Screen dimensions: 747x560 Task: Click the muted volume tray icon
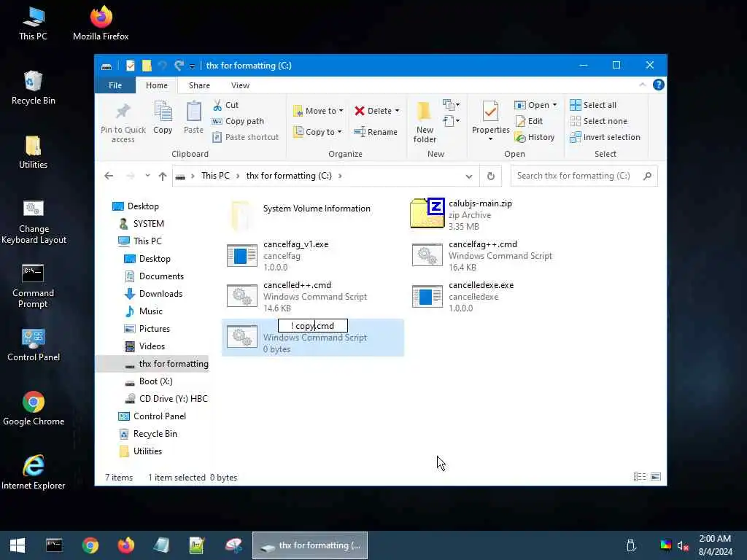click(683, 545)
